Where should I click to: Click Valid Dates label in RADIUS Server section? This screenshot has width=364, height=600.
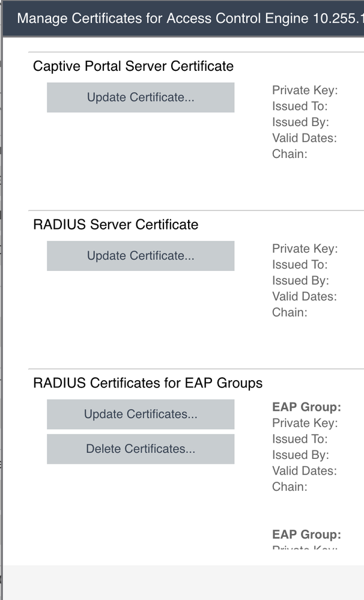[x=304, y=296]
